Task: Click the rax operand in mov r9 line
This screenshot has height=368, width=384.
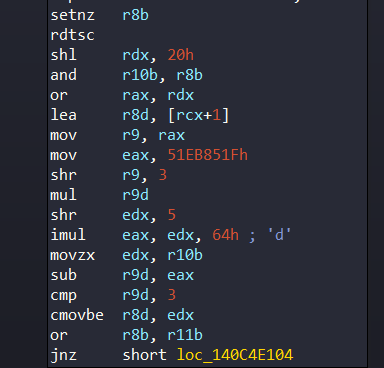Action: 172,135
